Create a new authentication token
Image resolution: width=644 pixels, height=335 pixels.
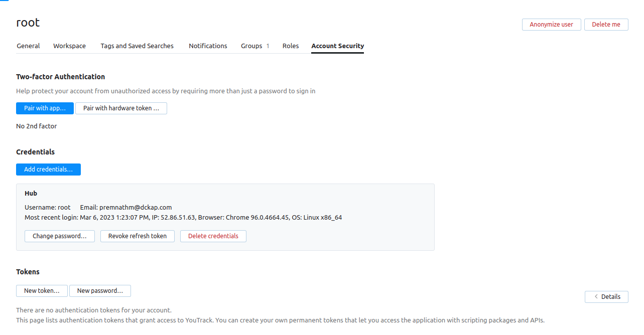coord(42,290)
